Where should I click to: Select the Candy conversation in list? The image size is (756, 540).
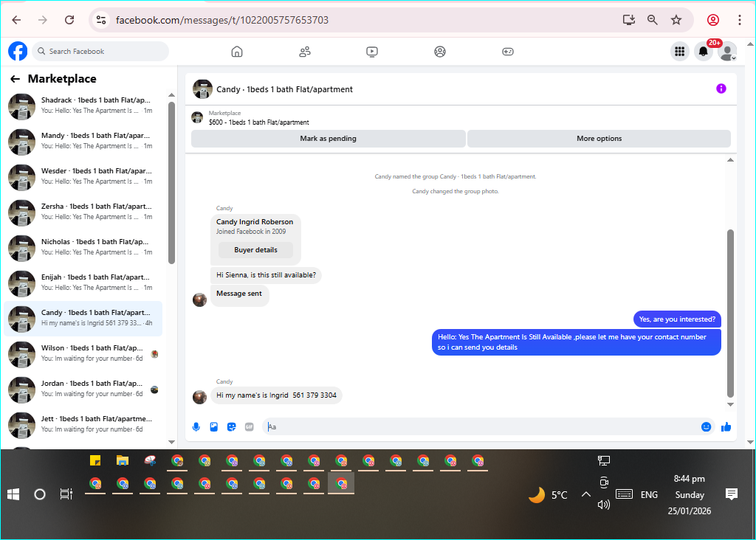coord(83,319)
